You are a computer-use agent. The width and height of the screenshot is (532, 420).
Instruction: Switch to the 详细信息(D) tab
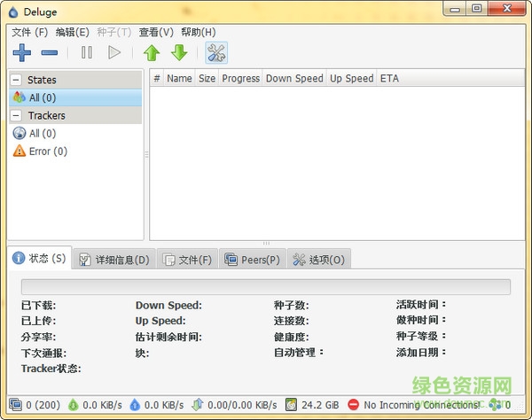114,260
